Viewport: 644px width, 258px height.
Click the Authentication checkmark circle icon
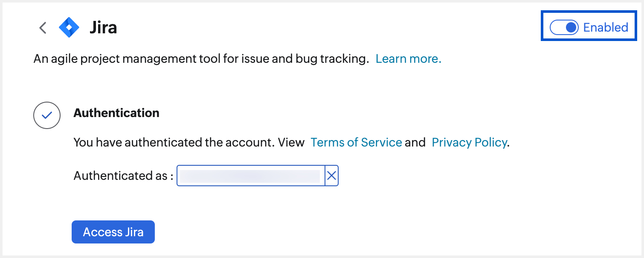(x=47, y=115)
